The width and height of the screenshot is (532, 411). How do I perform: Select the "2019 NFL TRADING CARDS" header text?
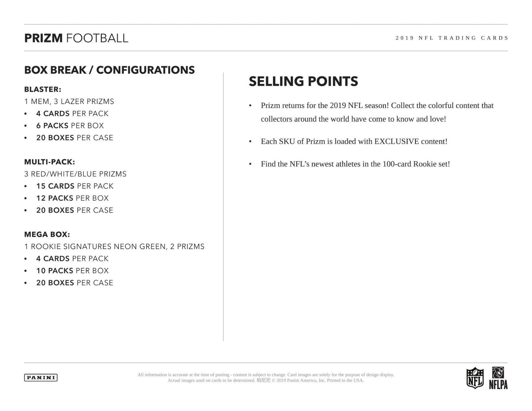point(451,38)
